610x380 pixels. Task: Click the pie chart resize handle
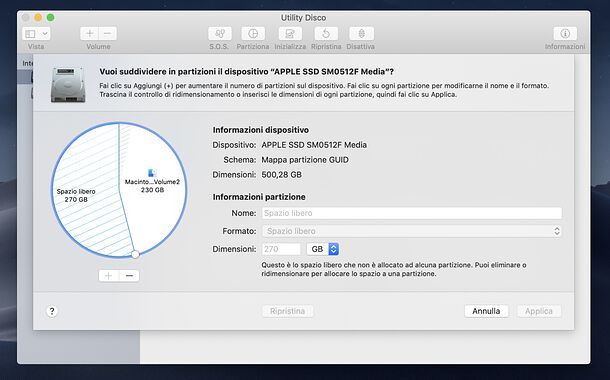click(135, 254)
